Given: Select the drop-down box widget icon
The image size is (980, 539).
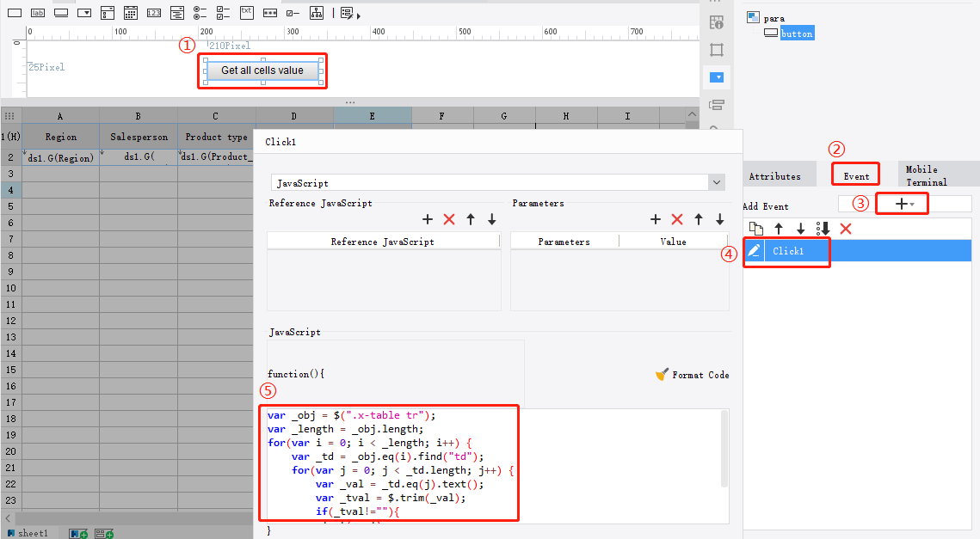Looking at the screenshot, I should point(84,13).
